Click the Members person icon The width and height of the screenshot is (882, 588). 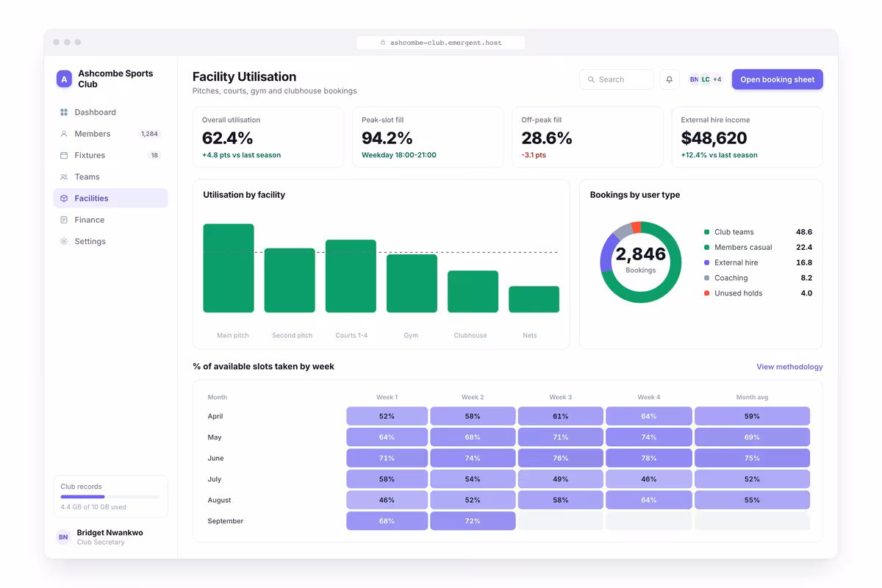point(64,134)
